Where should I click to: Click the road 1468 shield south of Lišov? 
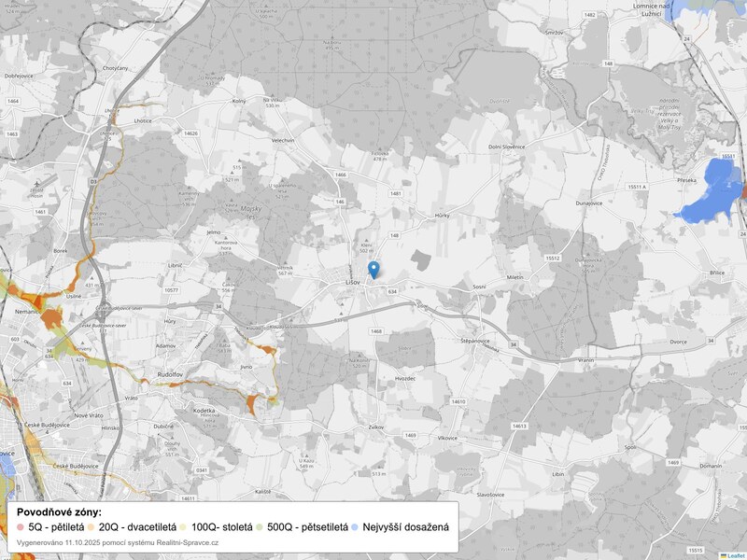coord(376,330)
